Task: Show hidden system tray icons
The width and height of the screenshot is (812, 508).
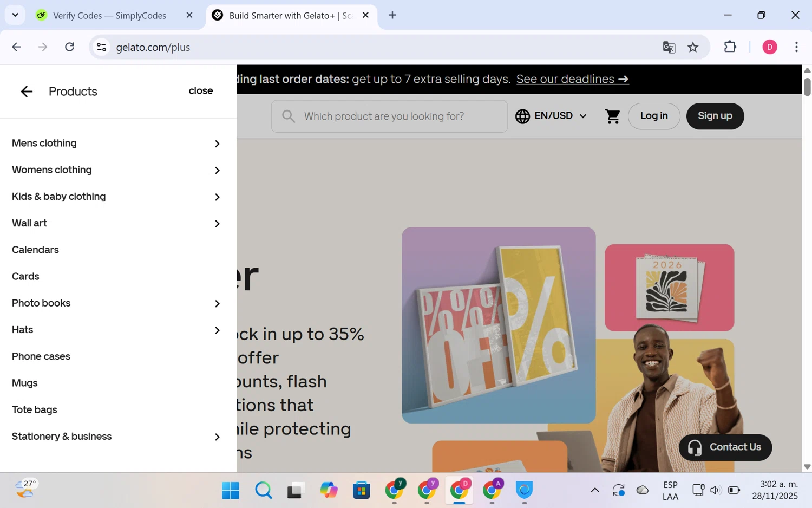Action: (595, 490)
